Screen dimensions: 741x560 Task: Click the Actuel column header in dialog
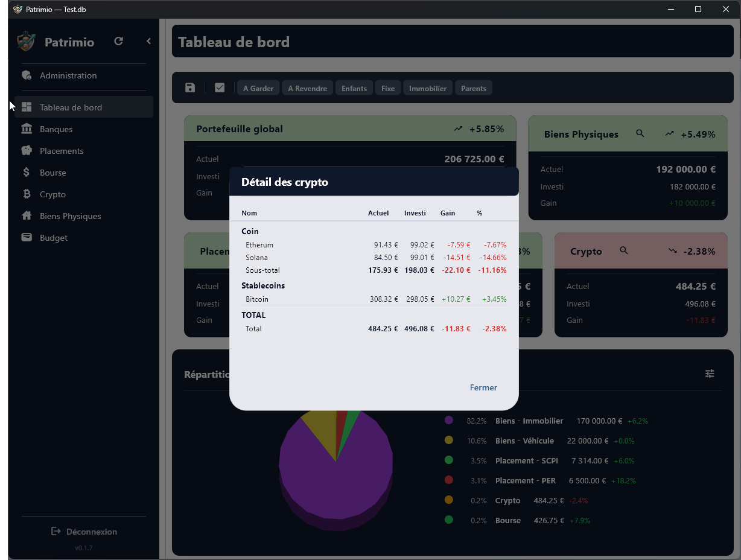pyautogui.click(x=378, y=213)
